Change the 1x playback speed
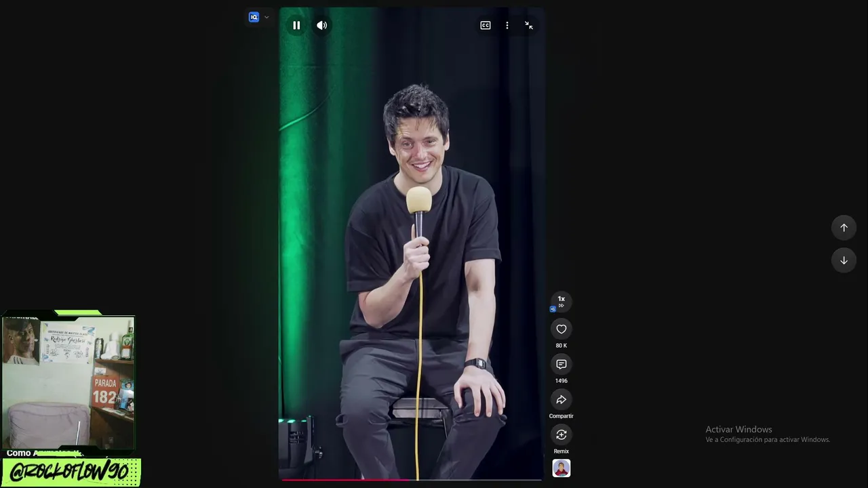Image resolution: width=868 pixels, height=488 pixels. click(x=561, y=300)
